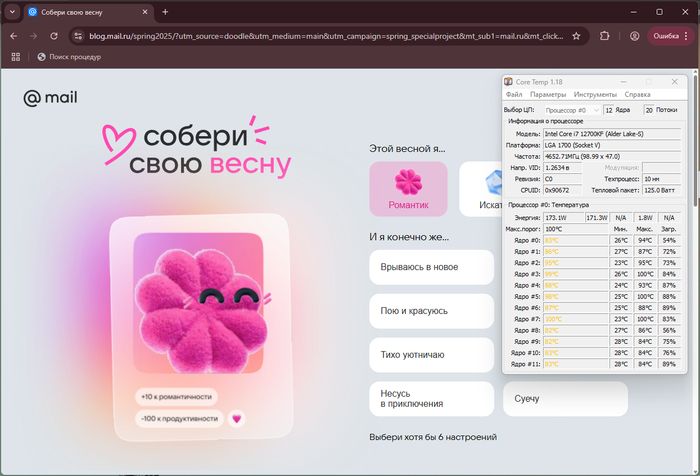
Task: Open the Chrome profile avatar icon
Action: tap(635, 35)
